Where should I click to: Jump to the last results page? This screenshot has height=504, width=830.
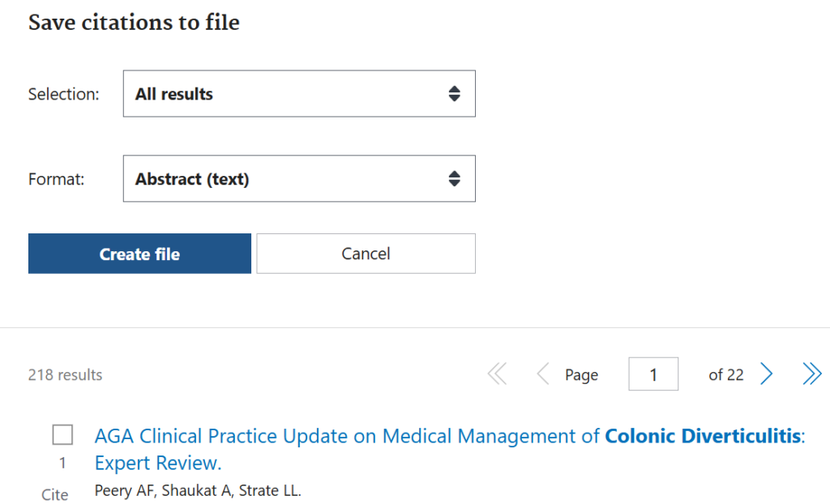tap(811, 374)
